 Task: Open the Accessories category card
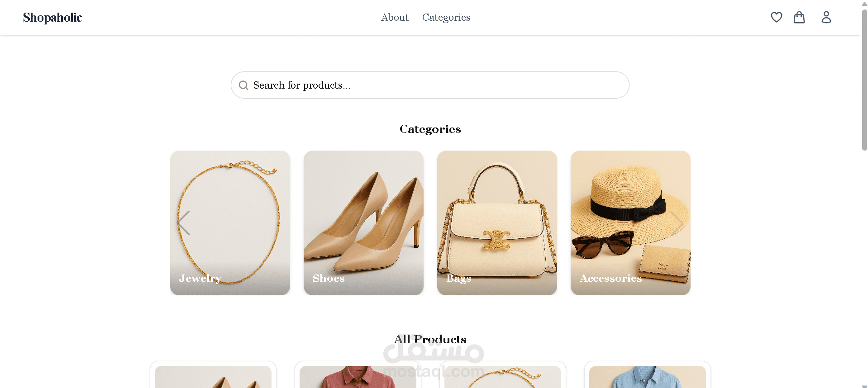(x=630, y=223)
